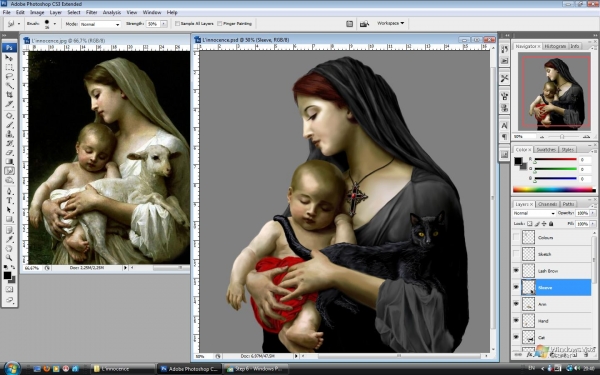Select the Eyedropper tool
Viewport: 600px width, 375px height.
point(9,240)
